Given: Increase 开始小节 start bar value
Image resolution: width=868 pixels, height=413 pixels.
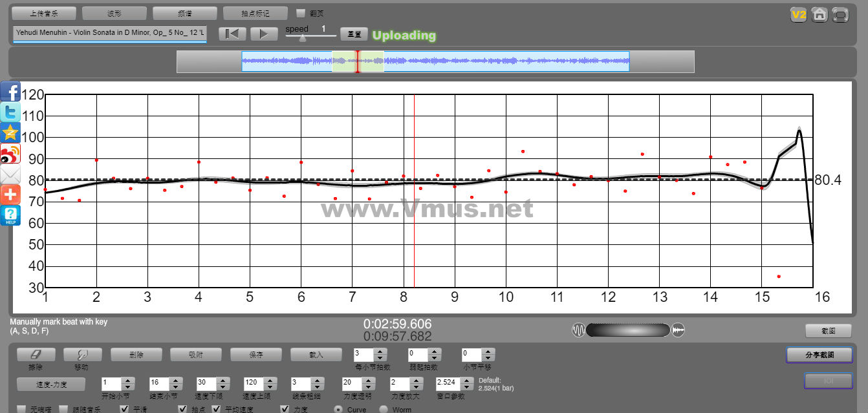Looking at the screenshot, I should pyautogui.click(x=127, y=379).
